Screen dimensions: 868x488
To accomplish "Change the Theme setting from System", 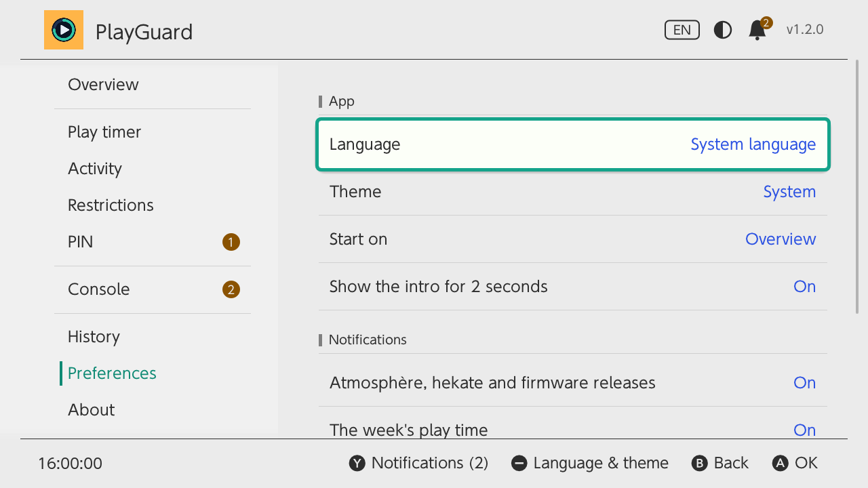I will pos(573,192).
